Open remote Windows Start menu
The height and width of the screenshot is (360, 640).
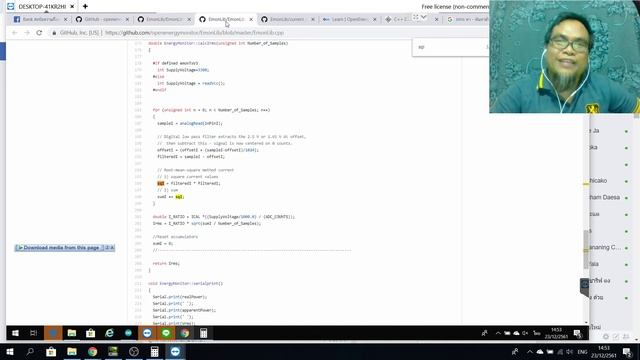[x=15, y=333]
